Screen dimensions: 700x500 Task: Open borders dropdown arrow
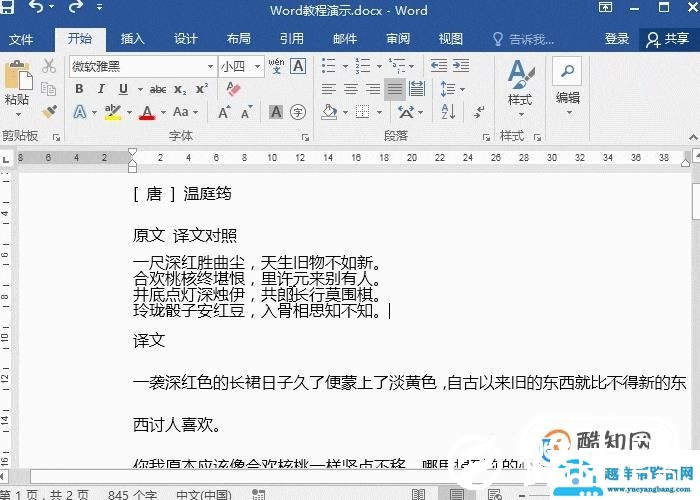[379, 112]
